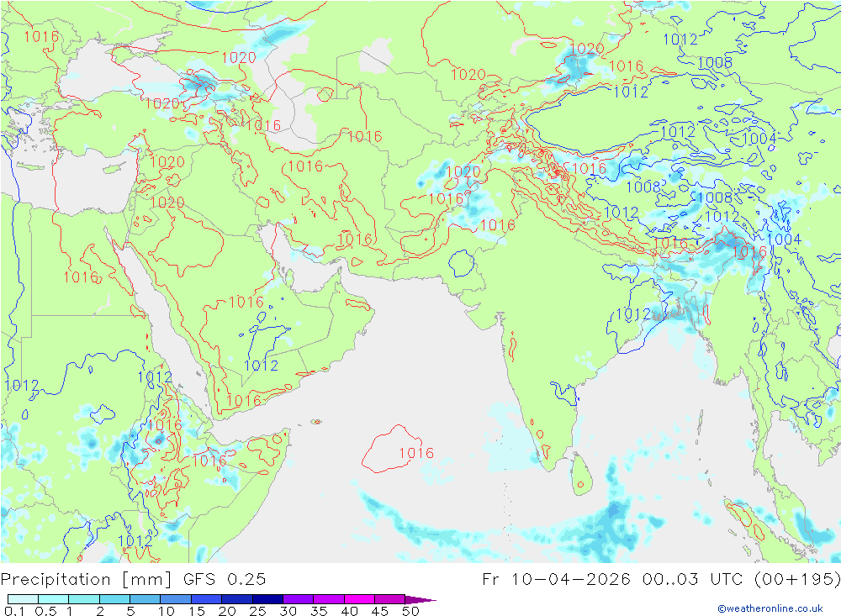Click the '0.5' legend tick label
841x616 pixels.
pos(45,611)
